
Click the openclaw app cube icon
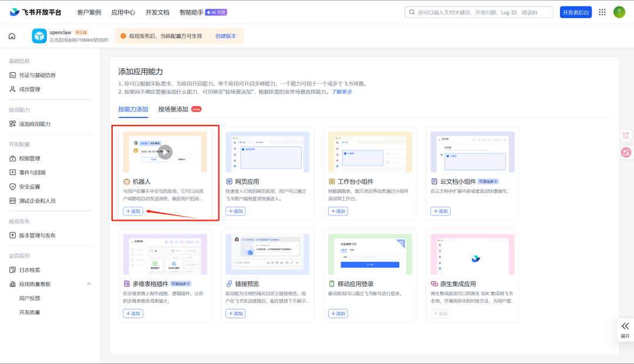pos(39,36)
